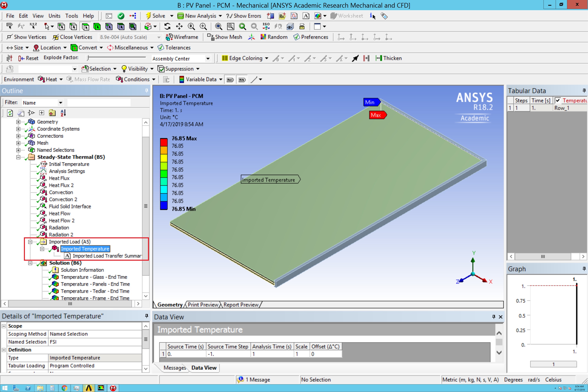588x392 pixels.
Task: Toggle Close Vertices
Action: (x=73, y=37)
